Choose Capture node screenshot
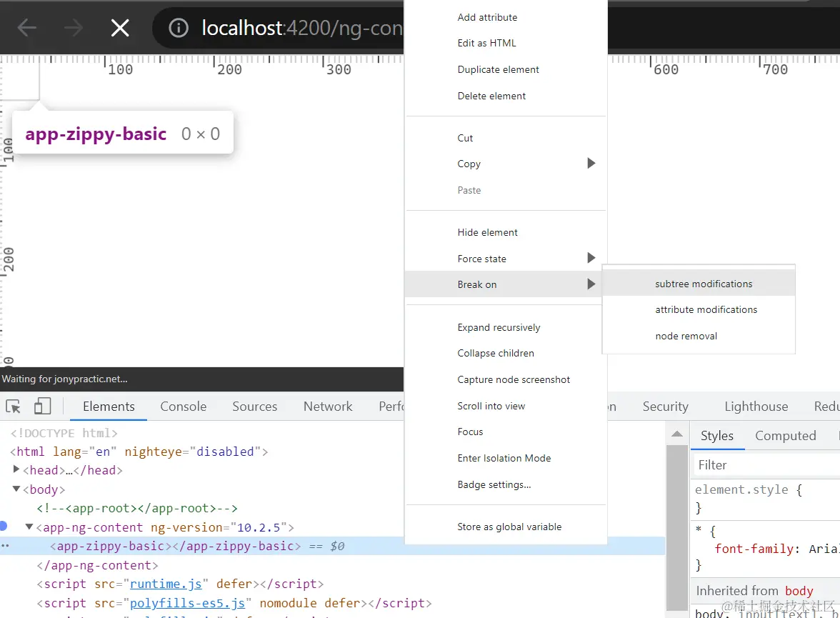Screen dimensions: 840x618 513,379
